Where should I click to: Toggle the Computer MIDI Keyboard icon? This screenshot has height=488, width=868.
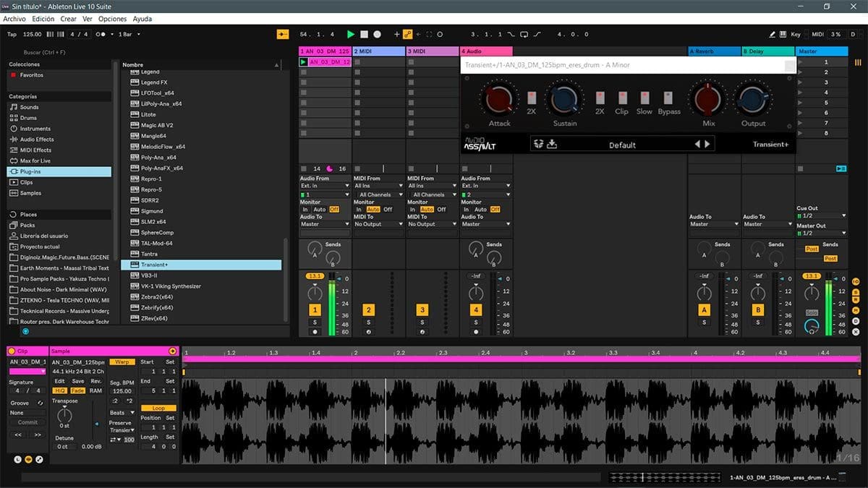[783, 34]
